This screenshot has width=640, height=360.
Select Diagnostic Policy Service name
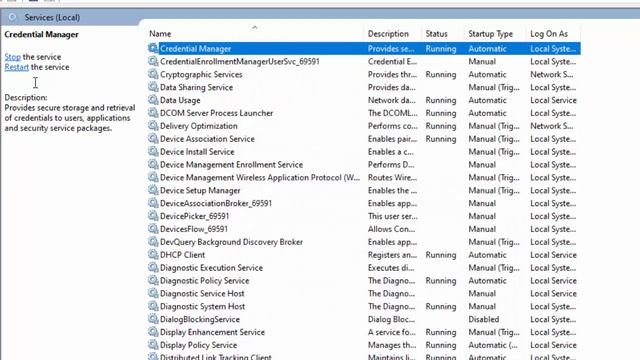coord(204,281)
